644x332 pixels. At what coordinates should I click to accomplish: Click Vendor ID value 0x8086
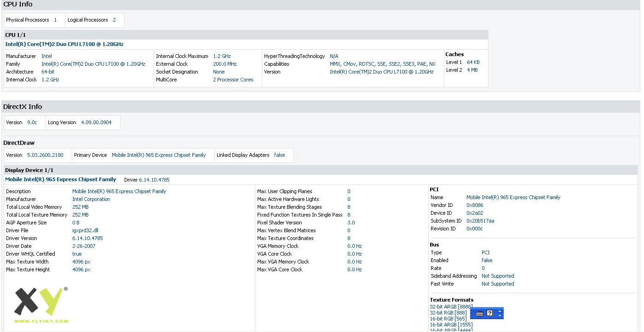(x=475, y=205)
